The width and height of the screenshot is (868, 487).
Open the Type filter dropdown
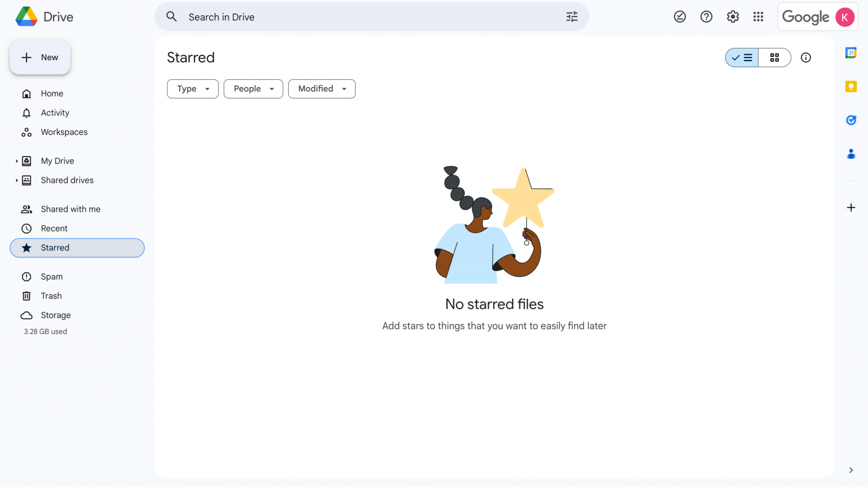(192, 89)
